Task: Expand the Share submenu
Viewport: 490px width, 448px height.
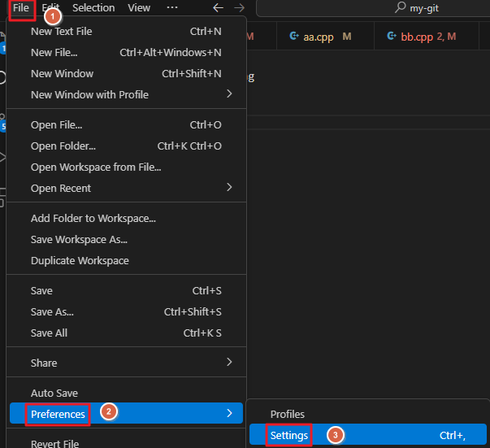Action: click(126, 363)
